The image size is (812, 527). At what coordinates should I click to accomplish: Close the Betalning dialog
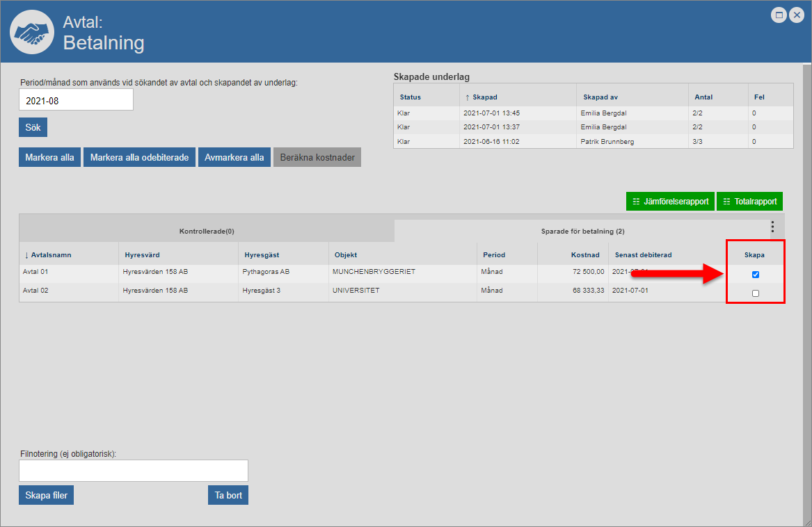pos(797,15)
